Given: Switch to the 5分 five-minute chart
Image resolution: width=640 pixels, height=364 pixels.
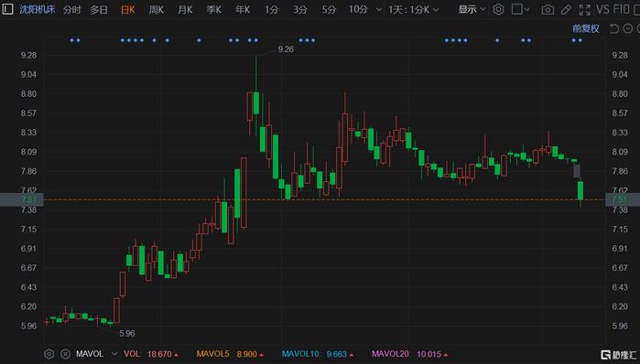Looking at the screenshot, I should tap(329, 9).
